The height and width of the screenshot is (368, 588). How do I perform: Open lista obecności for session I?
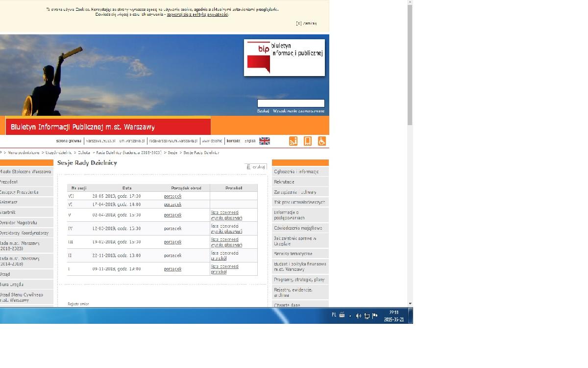224,266
